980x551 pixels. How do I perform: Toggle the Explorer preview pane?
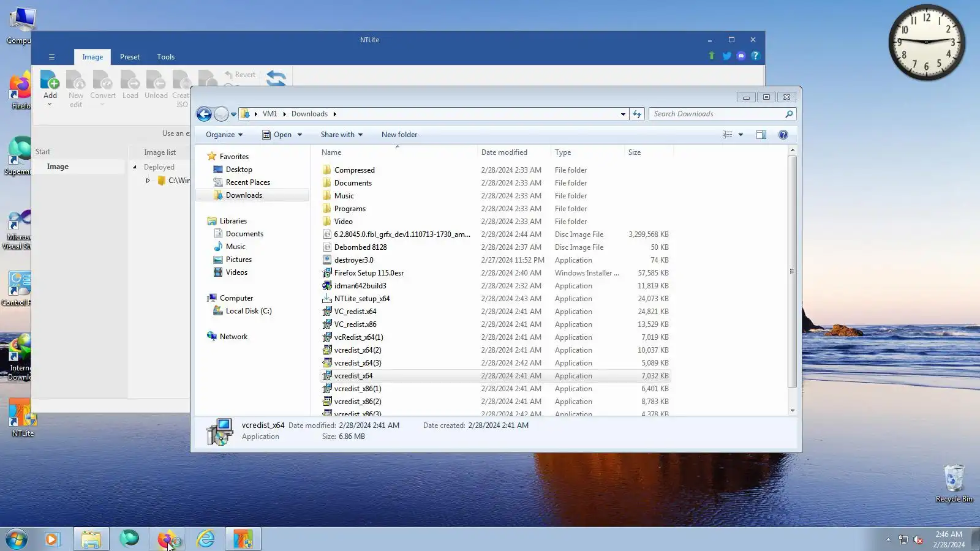pos(761,135)
